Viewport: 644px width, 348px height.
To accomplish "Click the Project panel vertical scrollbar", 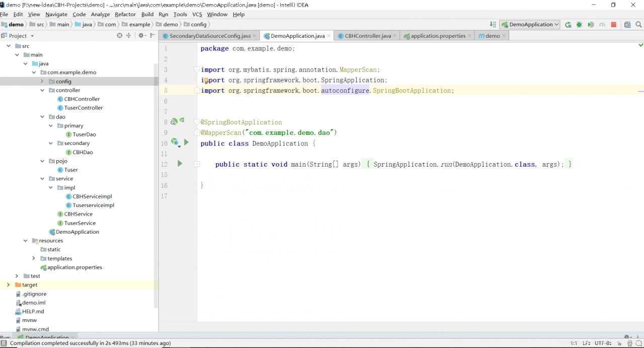I will 156,186.
